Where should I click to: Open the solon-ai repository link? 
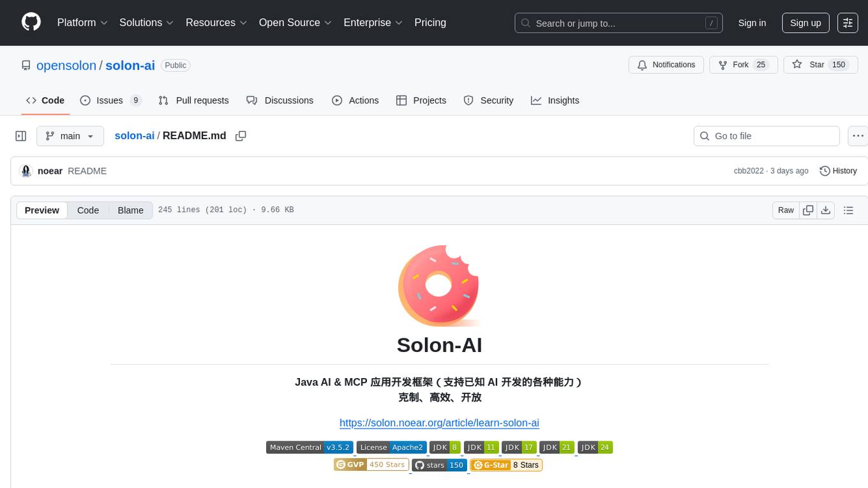[x=130, y=65]
